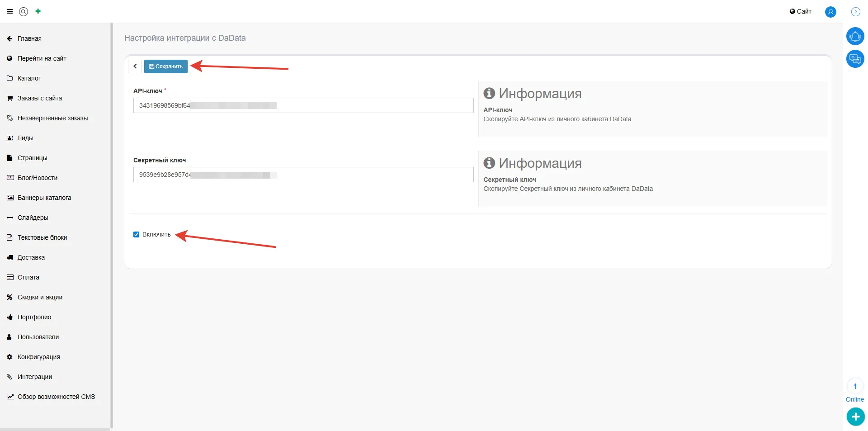Click the back arrow button
Image resolution: width=868 pixels, height=431 pixels.
click(135, 66)
